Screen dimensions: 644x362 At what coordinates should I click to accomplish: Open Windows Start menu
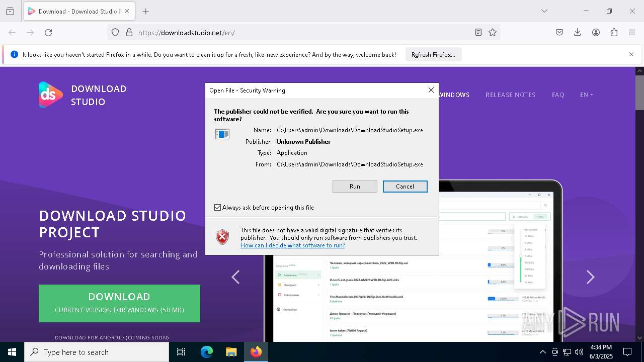coord(12,352)
